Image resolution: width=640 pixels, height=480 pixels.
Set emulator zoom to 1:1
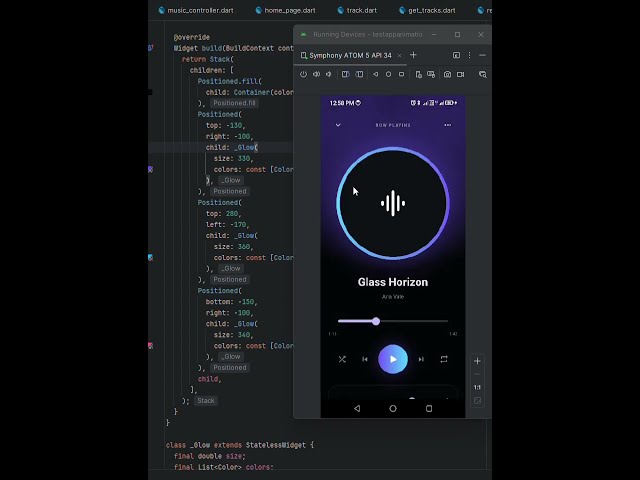click(x=477, y=387)
